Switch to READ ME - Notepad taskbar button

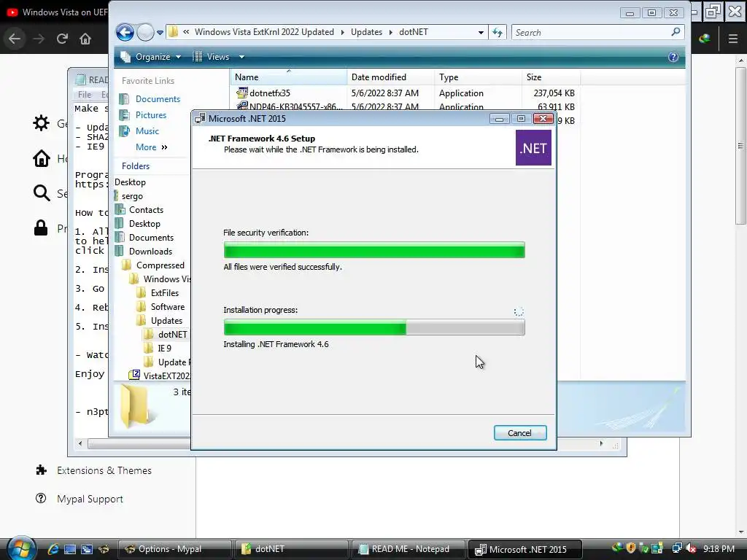click(x=408, y=549)
